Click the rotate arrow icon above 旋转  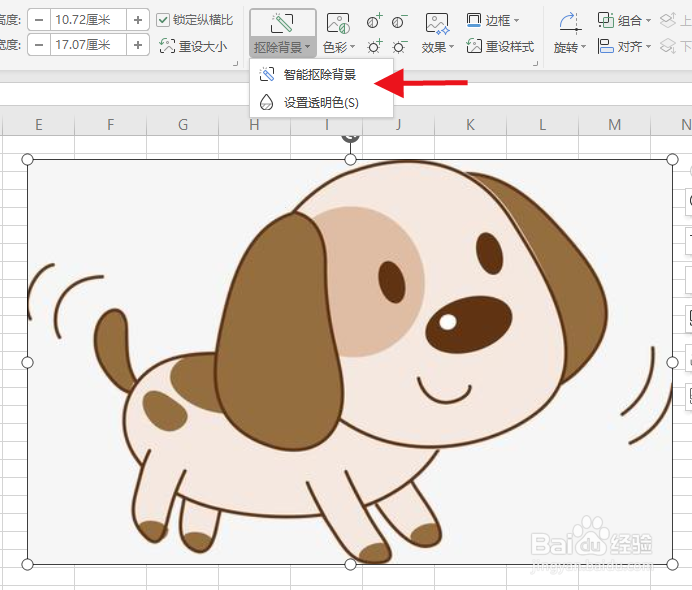click(x=569, y=23)
